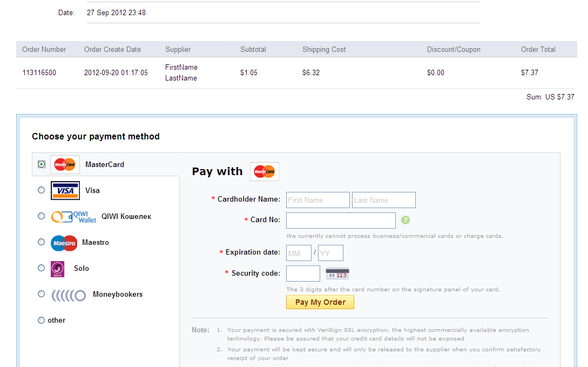Click the VeriSign SSL encryption note

click(378, 335)
